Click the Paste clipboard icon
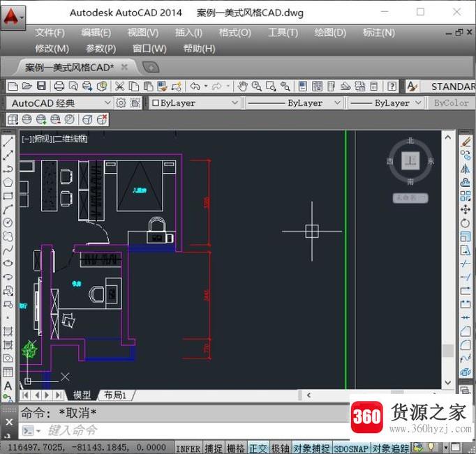The width and height of the screenshot is (476, 454). click(148, 86)
